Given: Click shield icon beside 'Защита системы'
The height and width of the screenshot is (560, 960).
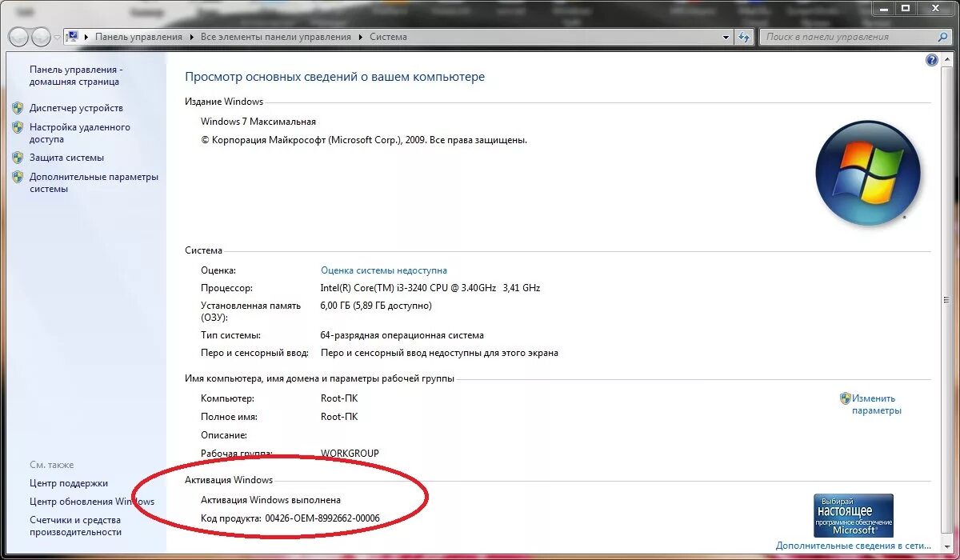Looking at the screenshot, I should (x=18, y=158).
